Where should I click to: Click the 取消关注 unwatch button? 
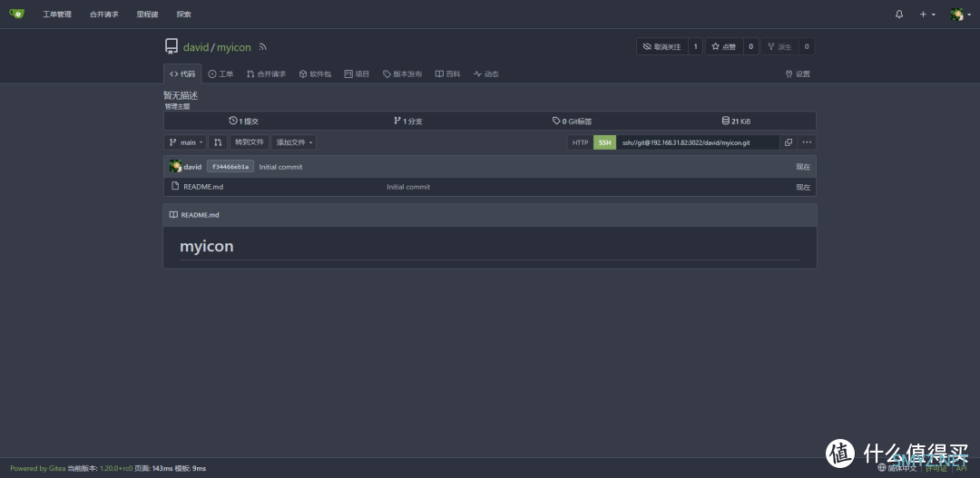tap(662, 47)
